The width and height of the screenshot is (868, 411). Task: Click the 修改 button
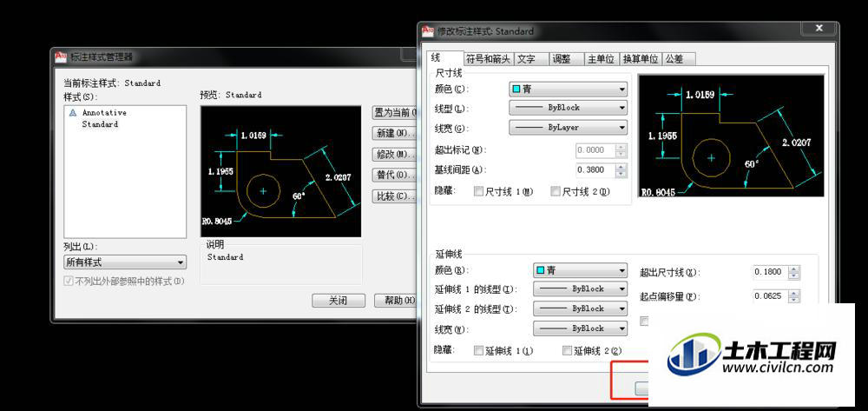coord(393,154)
